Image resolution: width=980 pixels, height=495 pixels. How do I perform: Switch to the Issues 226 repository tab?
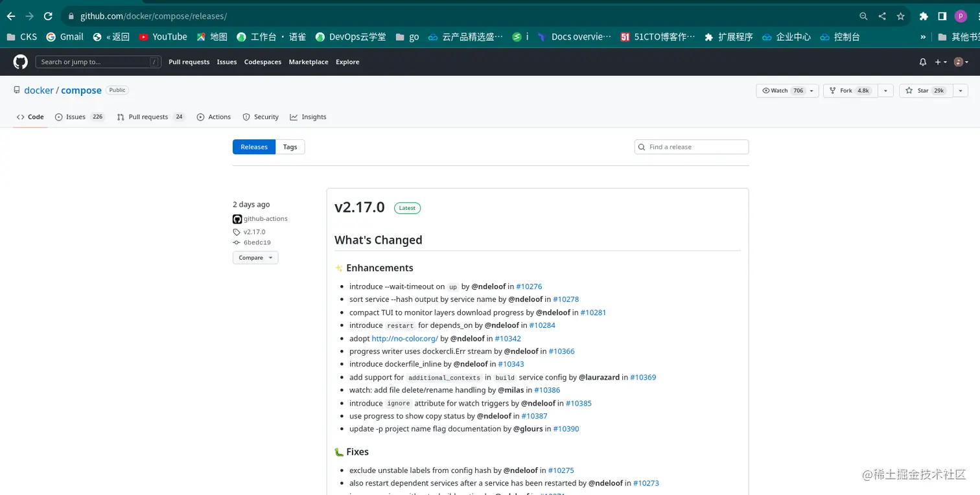pos(80,117)
